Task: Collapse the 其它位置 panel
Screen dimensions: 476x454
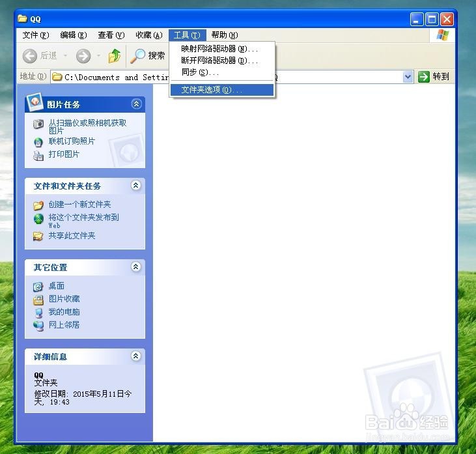Action: (x=135, y=266)
